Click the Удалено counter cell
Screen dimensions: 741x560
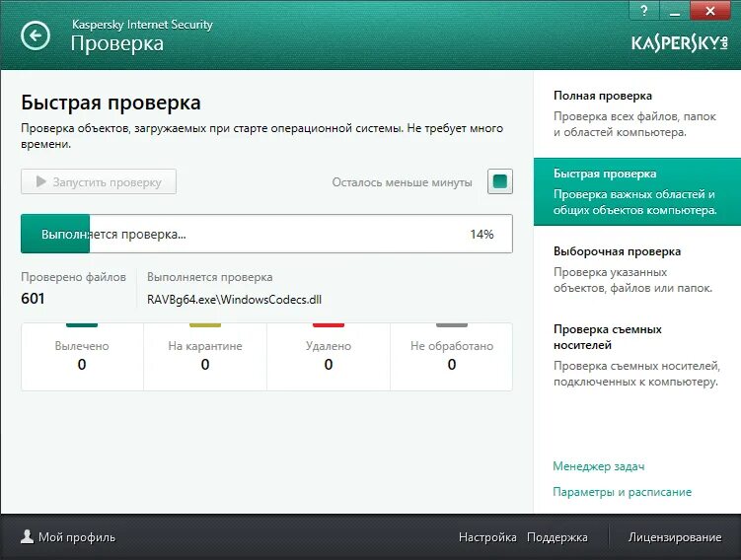pos(329,357)
